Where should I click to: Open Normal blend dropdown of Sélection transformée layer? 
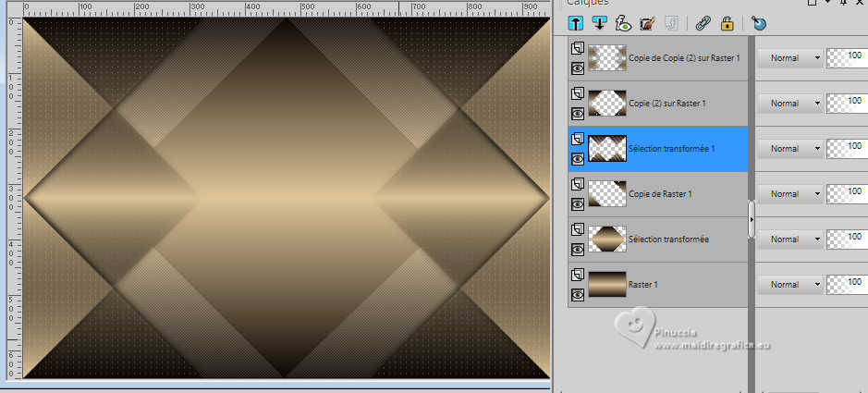click(789, 239)
